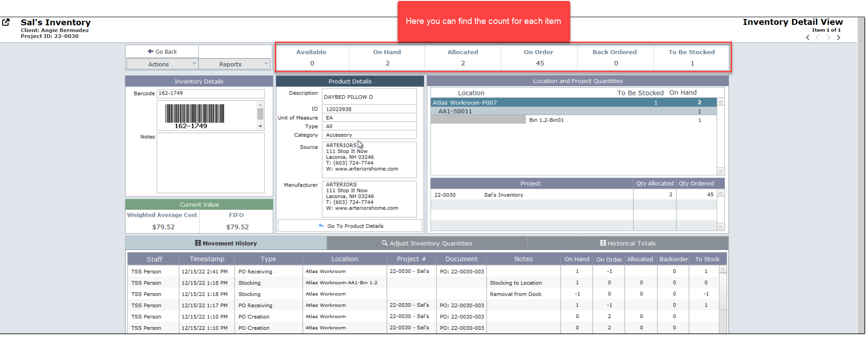Click the barcode 162-1749 image
Screen dimensions: 868x337
click(194, 116)
